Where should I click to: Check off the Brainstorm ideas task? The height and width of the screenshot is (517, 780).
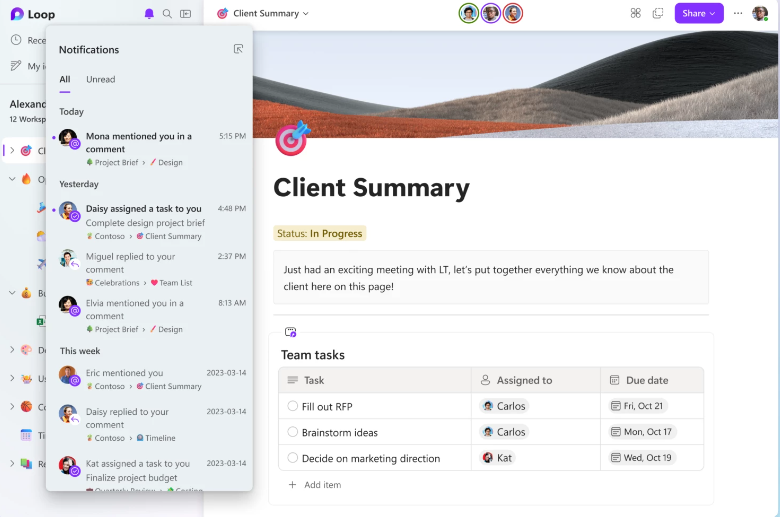(x=293, y=432)
